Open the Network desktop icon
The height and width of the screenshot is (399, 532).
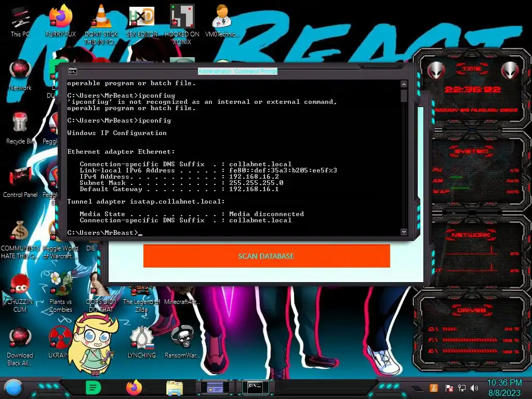click(x=20, y=75)
